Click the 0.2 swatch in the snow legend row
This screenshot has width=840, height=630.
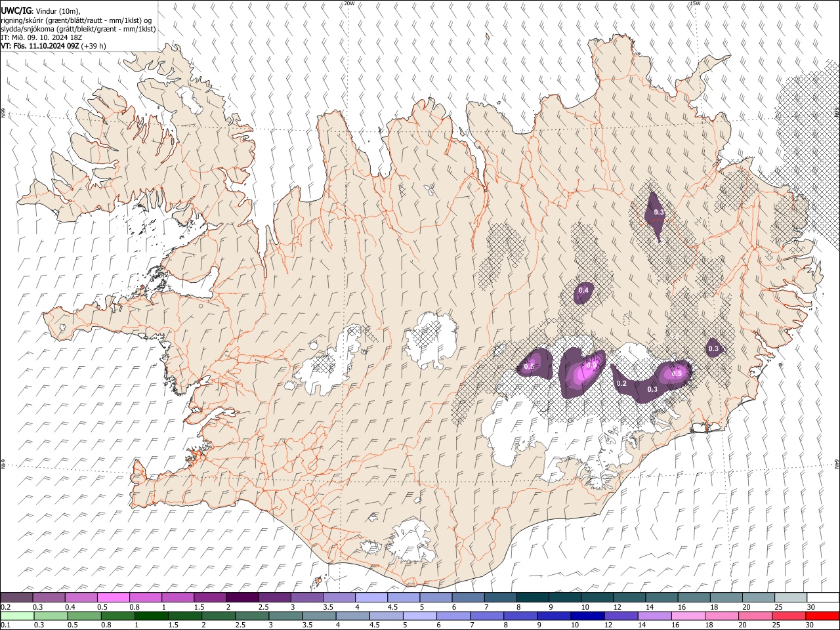click(x=16, y=597)
